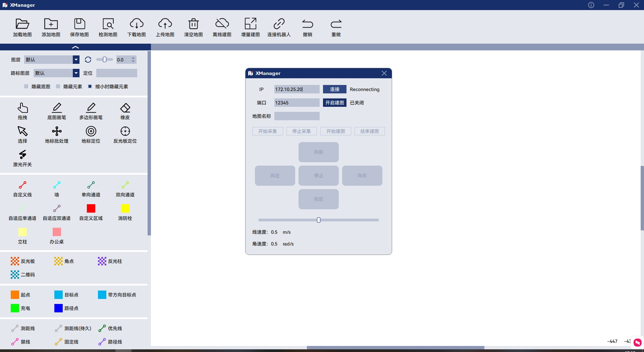This screenshot has width=644, height=352.
Task: Click the Clear Map (清空地图) trash icon
Action: [x=194, y=24]
